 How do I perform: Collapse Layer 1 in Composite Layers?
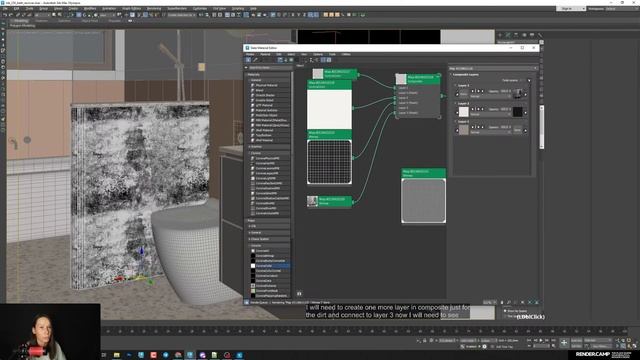(x=462, y=86)
